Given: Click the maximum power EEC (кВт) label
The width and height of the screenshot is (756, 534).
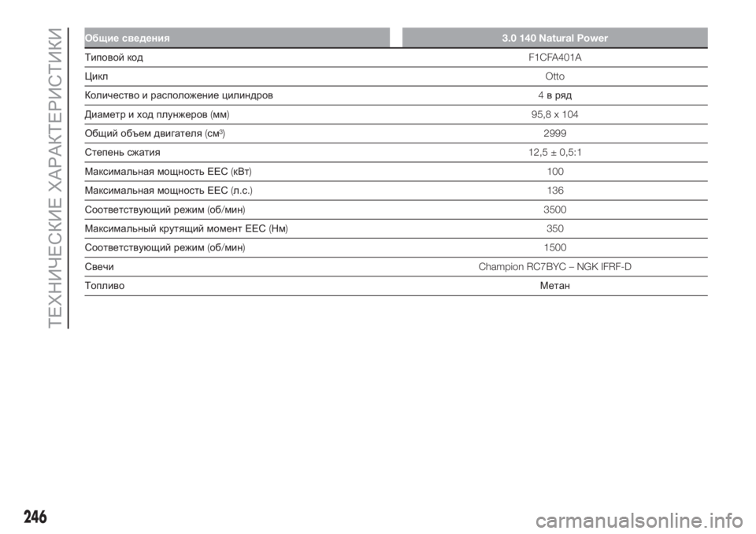Looking at the screenshot, I should coord(169,172).
